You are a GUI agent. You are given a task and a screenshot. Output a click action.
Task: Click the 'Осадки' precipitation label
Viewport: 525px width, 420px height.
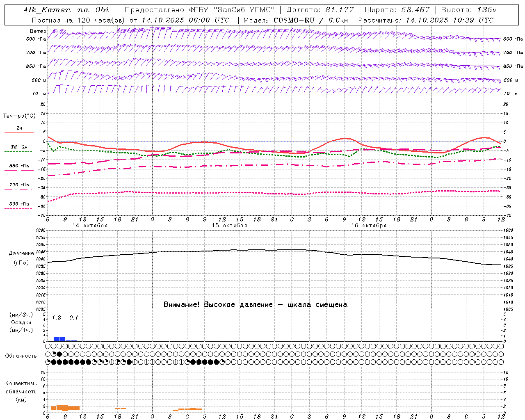pyautogui.click(x=21, y=322)
